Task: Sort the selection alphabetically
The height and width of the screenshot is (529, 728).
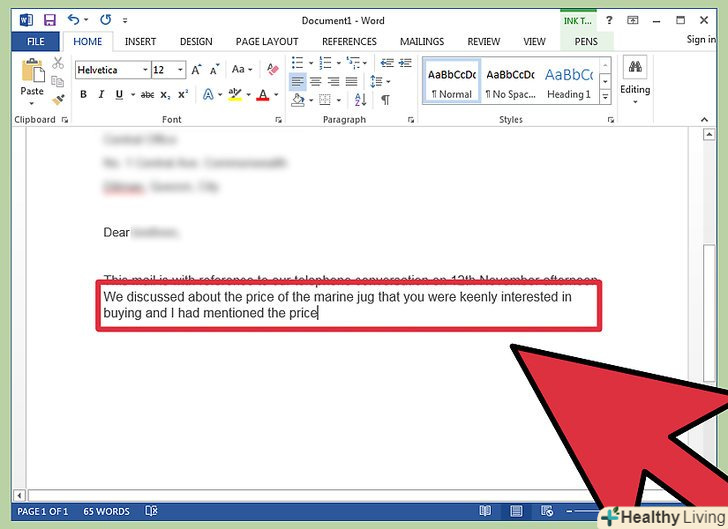Action: (x=361, y=99)
